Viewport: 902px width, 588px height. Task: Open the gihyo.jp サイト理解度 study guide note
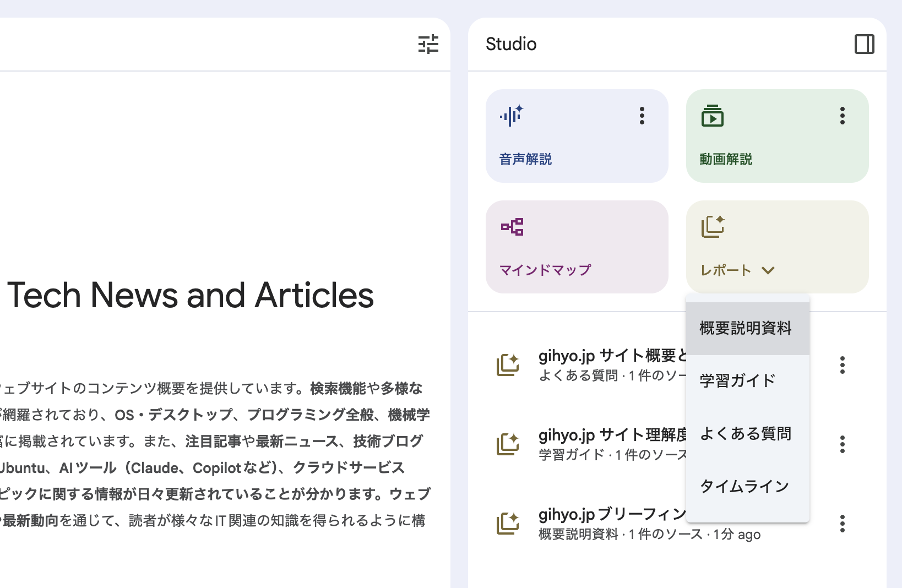611,444
